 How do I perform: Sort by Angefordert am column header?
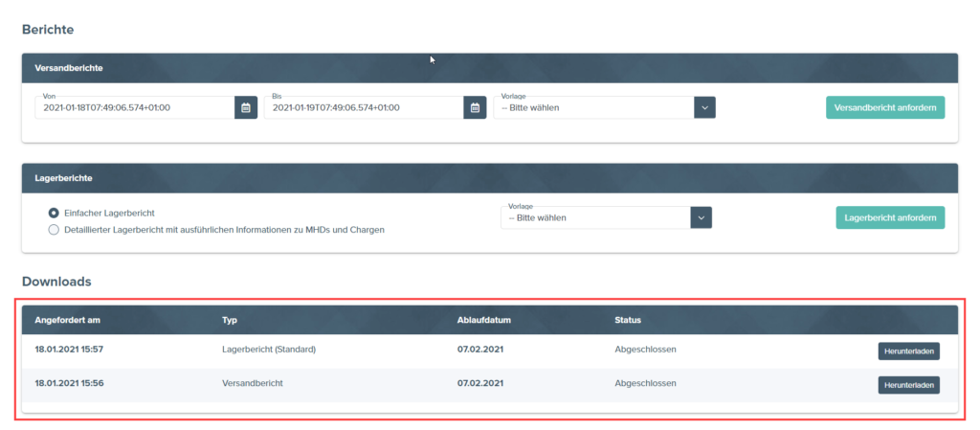(67, 320)
